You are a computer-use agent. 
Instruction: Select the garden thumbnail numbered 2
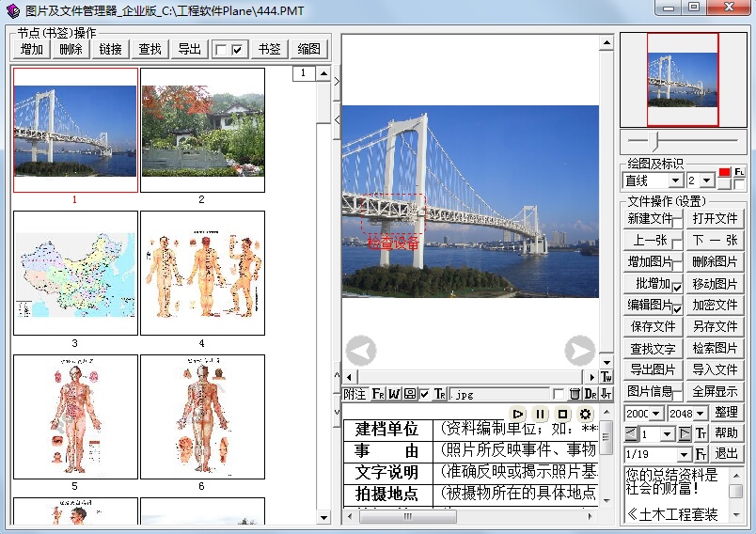pos(202,130)
